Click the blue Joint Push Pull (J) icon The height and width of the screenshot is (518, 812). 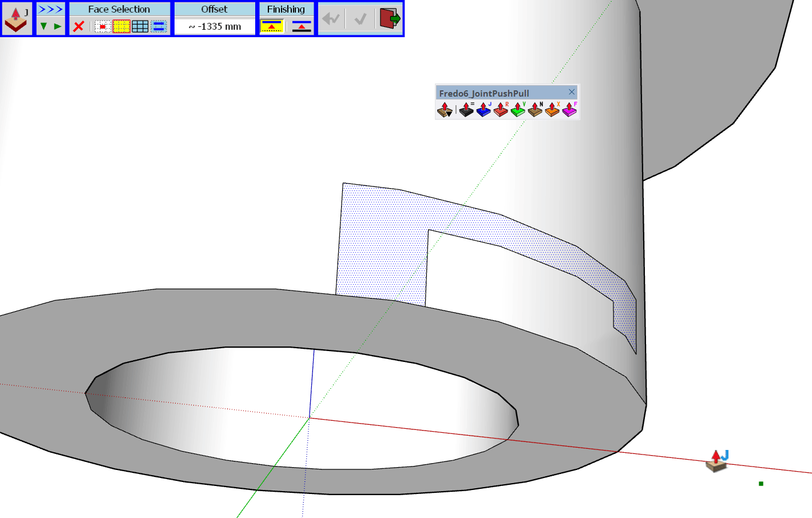(484, 109)
